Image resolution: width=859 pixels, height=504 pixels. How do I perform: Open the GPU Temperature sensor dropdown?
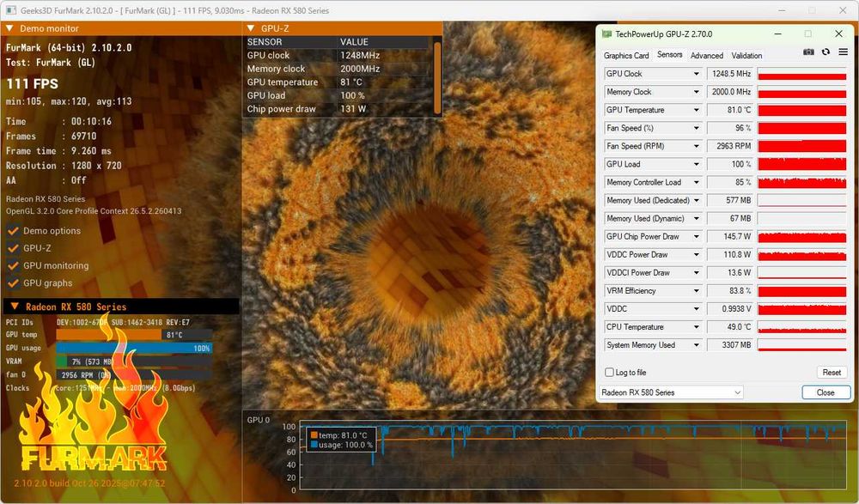[x=697, y=110]
